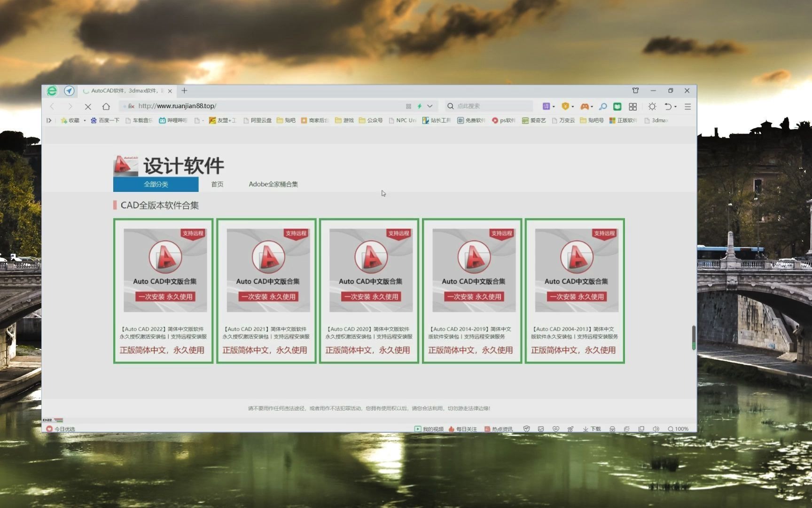The height and width of the screenshot is (508, 812).
Task: Open the 下载 downloads manager
Action: pos(592,429)
